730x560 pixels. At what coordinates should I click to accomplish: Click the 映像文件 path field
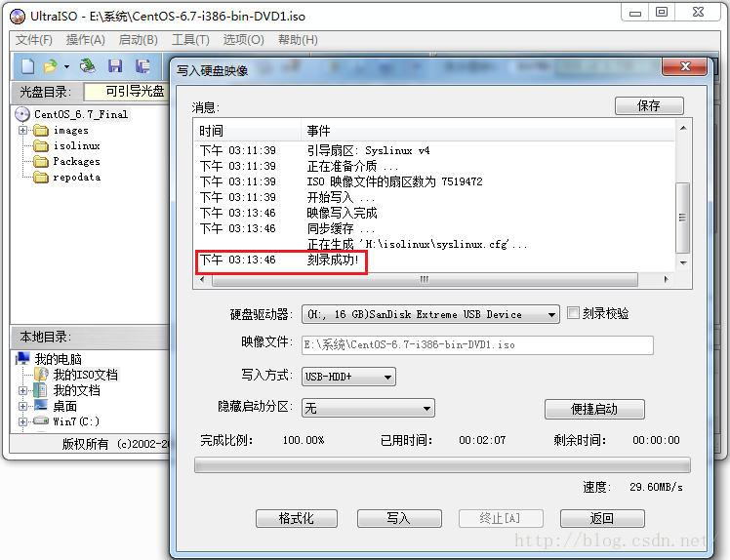coord(477,345)
